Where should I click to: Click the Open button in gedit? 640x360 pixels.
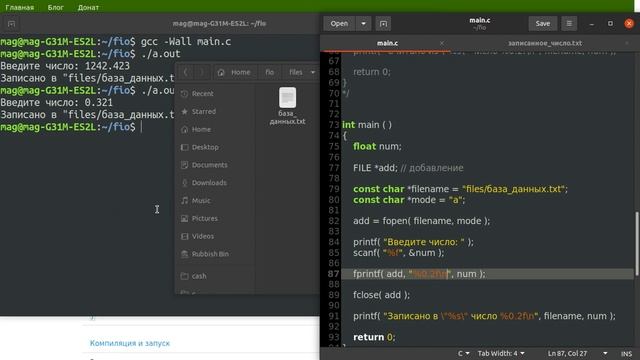click(x=339, y=24)
